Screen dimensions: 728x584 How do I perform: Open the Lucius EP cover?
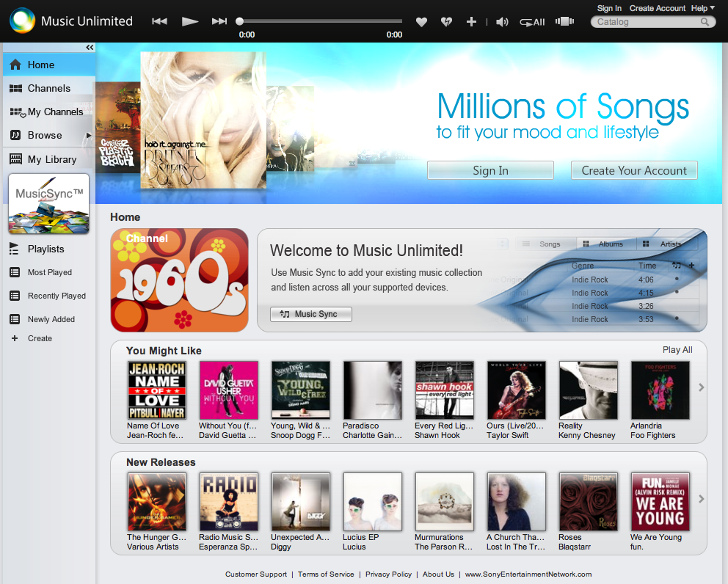pyautogui.click(x=373, y=502)
